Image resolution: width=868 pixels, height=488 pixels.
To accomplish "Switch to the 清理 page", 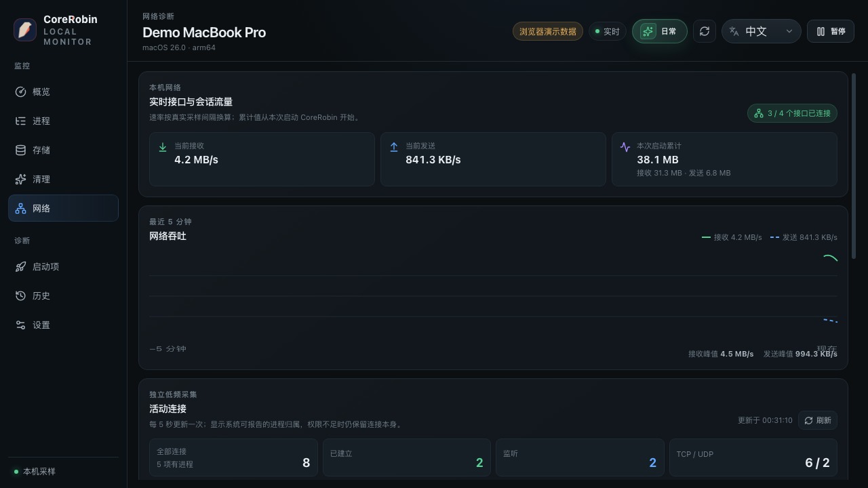I will click(63, 179).
